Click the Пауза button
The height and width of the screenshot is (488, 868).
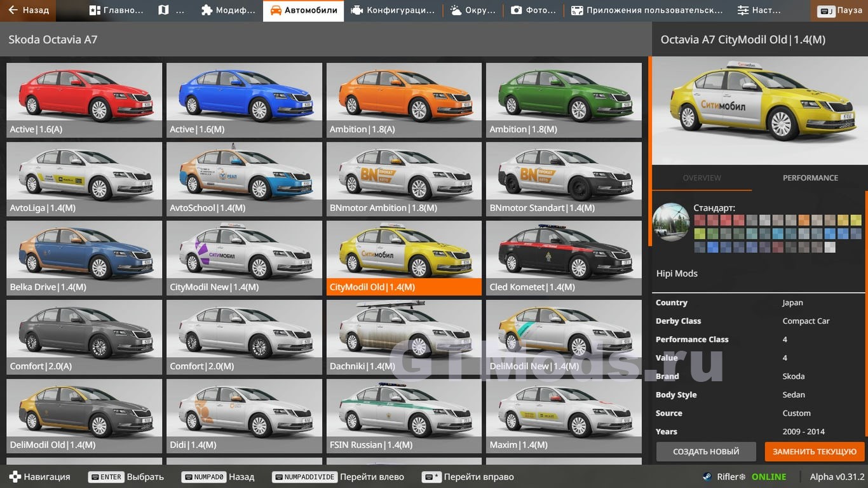[x=839, y=10]
